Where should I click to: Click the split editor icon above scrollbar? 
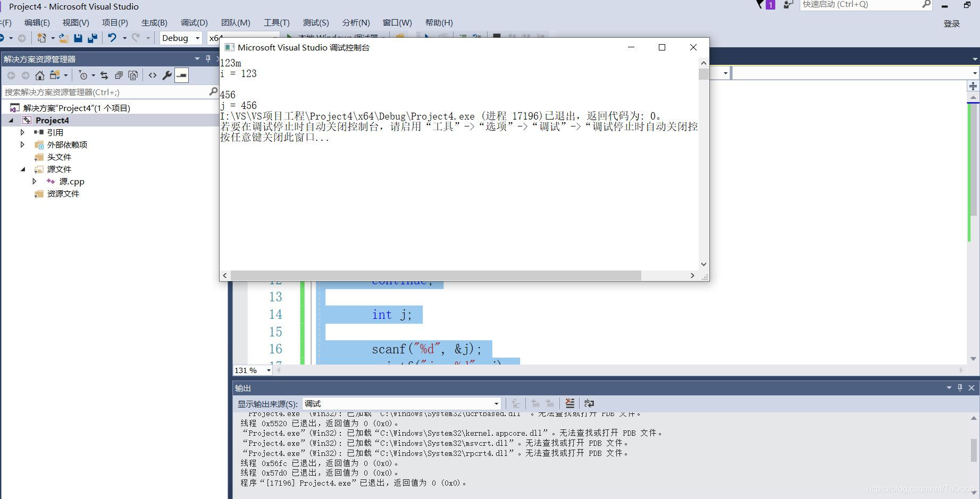(973, 86)
